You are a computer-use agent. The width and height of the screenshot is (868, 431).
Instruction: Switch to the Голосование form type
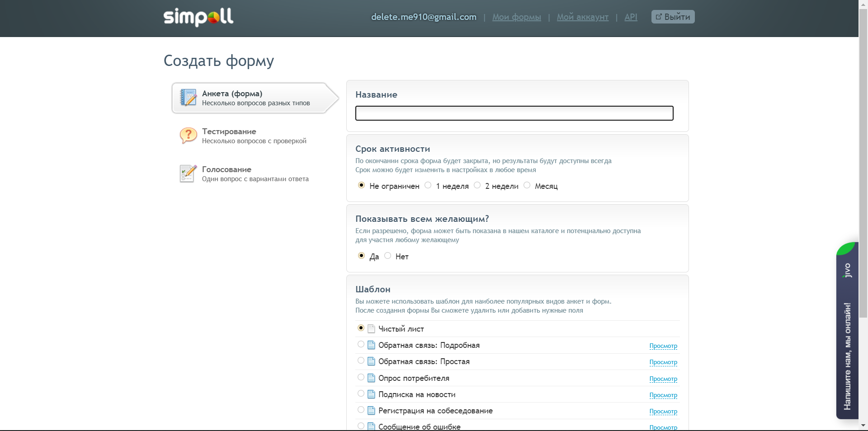255,173
